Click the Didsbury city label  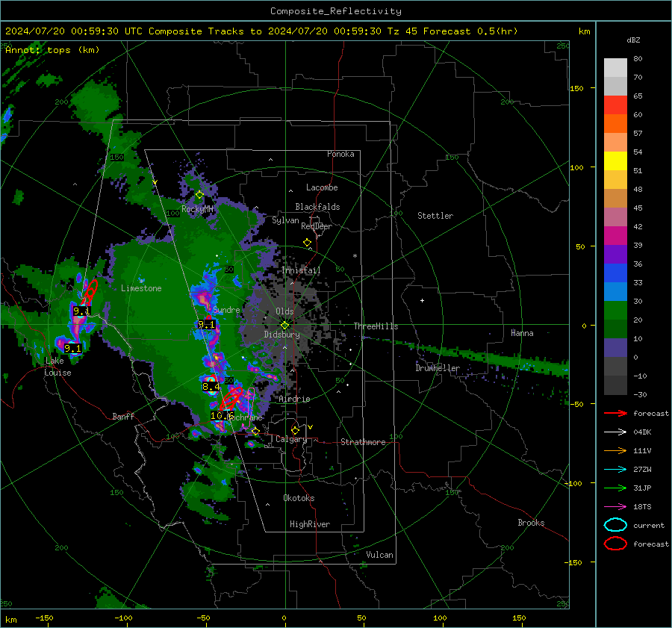281,335
